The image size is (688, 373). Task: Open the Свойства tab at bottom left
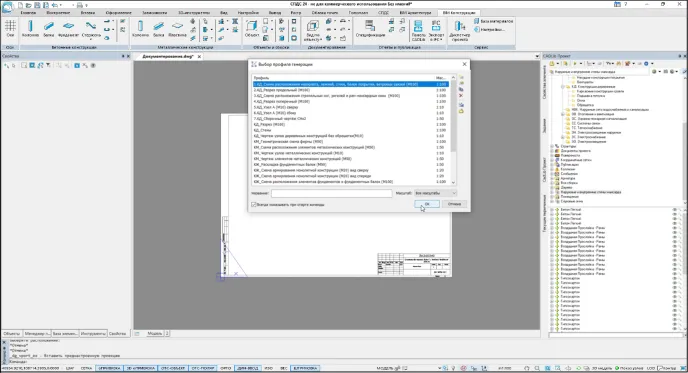pos(117,334)
